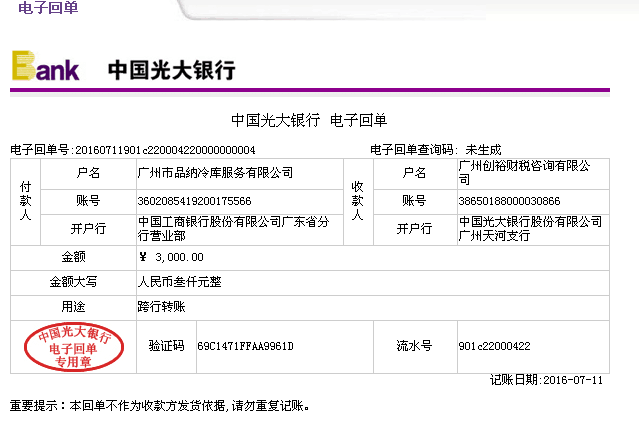Click the 用途 label cell

(73, 307)
